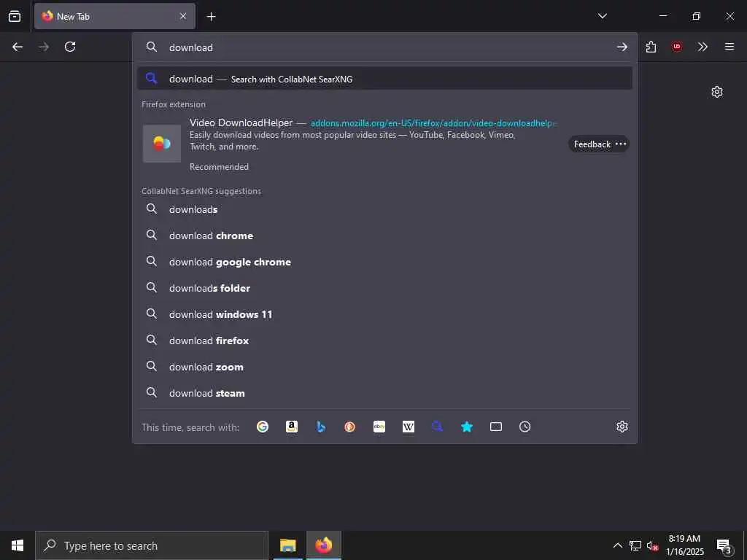Close the New Tab tab
The height and width of the screenshot is (560, 747).
[x=183, y=16]
